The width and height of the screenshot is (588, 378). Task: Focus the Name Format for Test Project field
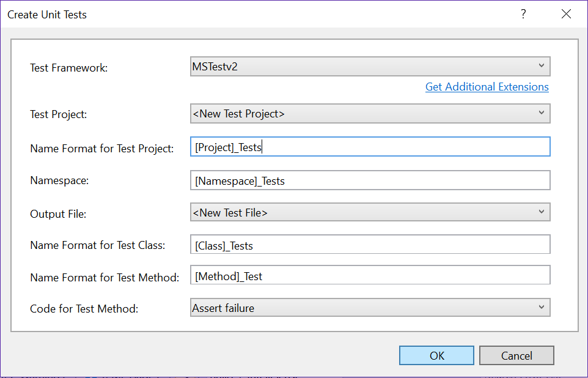click(x=370, y=147)
